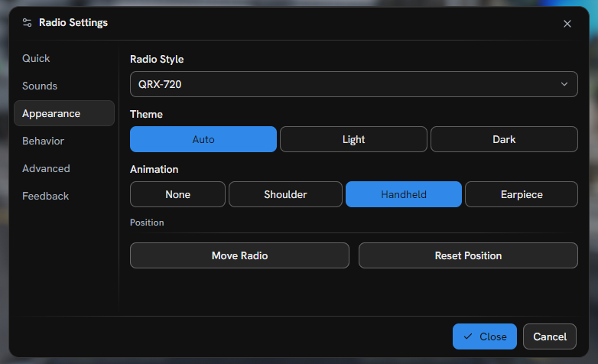Click the Reset Position button
This screenshot has width=598, height=364.
coord(468,255)
